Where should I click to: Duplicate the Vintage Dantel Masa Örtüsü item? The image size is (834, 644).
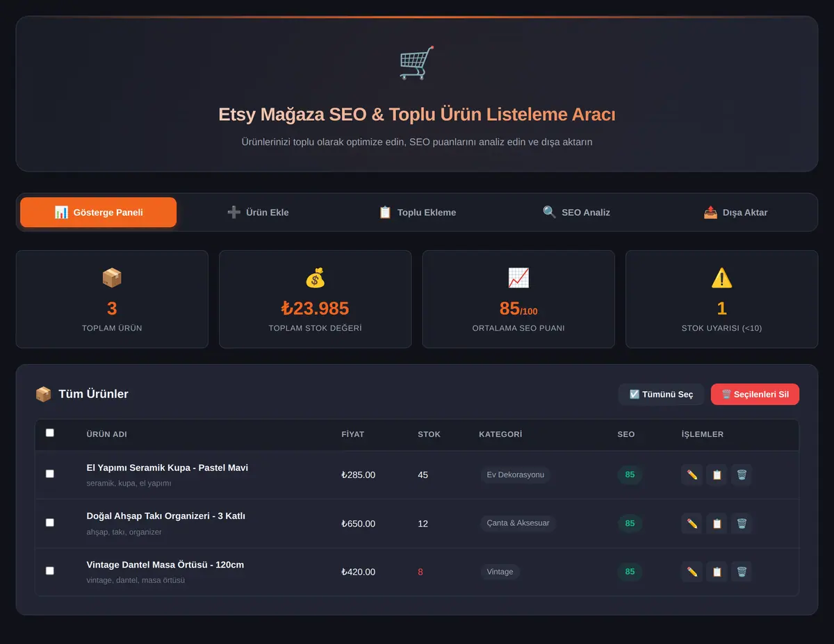[717, 572]
